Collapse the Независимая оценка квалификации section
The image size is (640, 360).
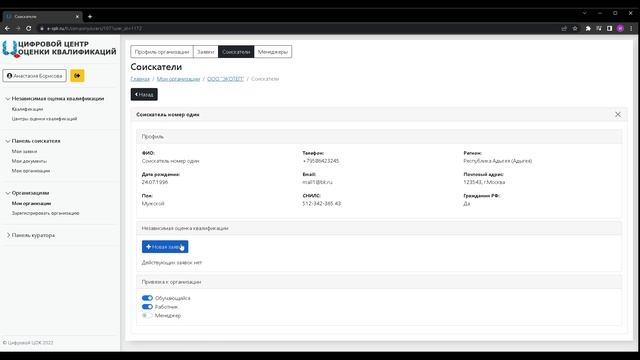pos(55,99)
